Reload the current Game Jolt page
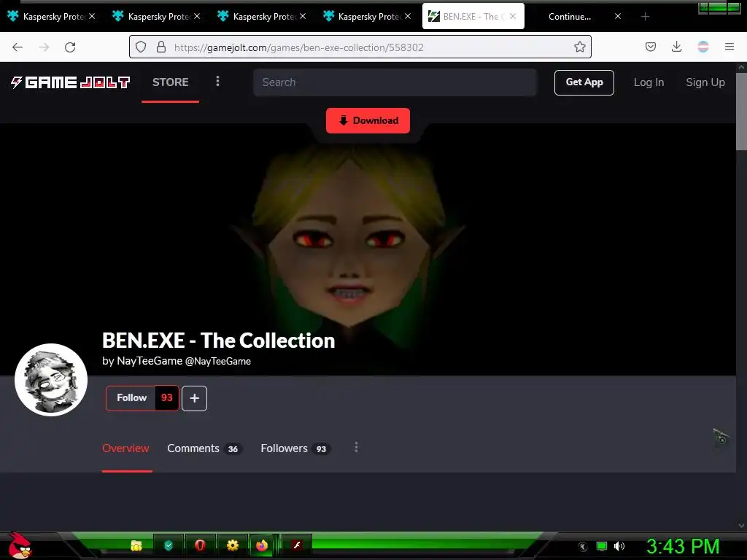 point(70,47)
